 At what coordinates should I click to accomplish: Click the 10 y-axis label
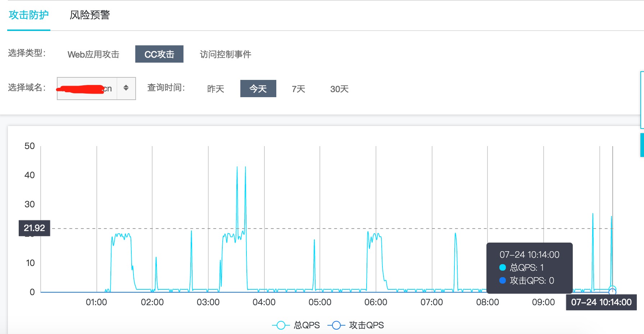pyautogui.click(x=30, y=263)
